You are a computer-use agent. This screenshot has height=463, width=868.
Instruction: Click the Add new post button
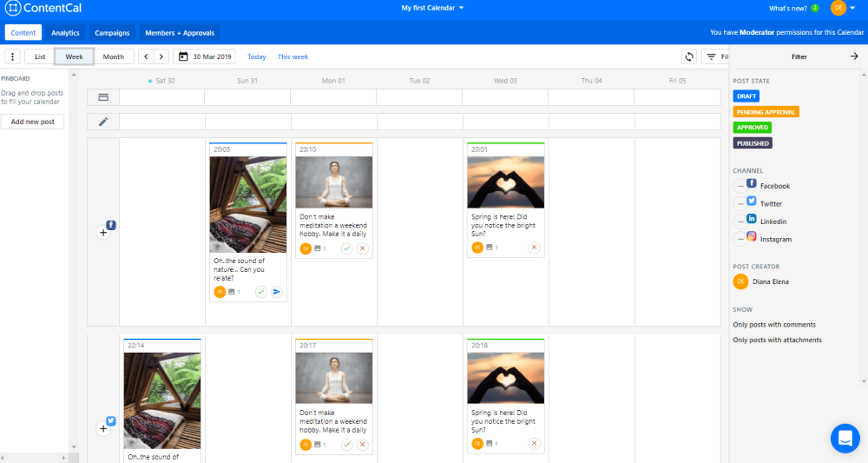(x=33, y=122)
